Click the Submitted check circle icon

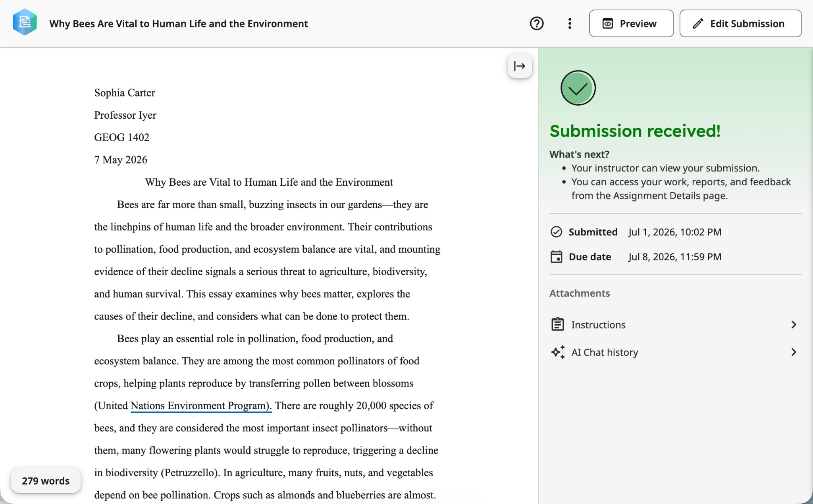(x=556, y=232)
